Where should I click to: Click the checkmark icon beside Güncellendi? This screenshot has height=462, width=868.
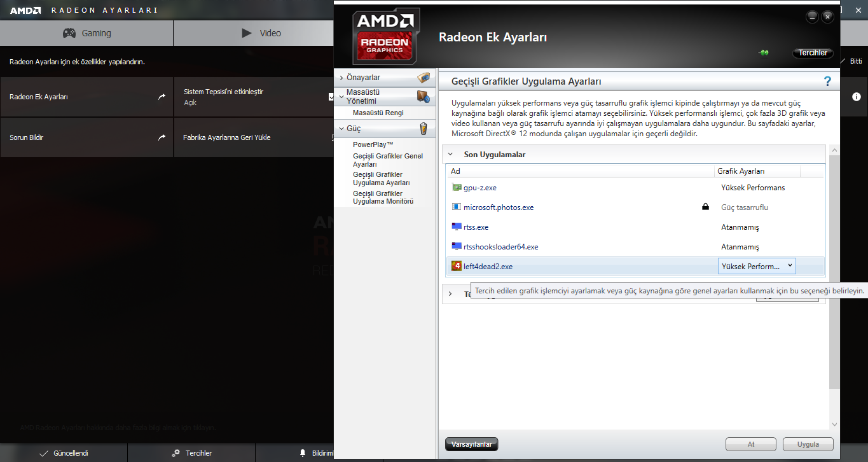click(44, 453)
